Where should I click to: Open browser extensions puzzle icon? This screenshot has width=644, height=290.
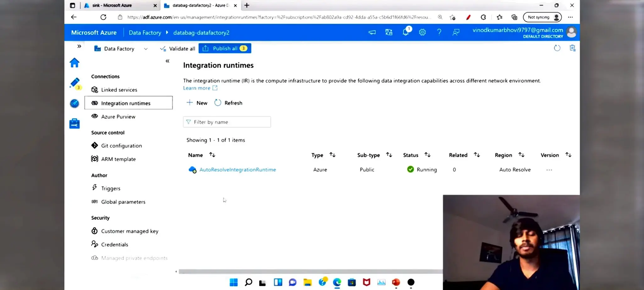(x=483, y=17)
